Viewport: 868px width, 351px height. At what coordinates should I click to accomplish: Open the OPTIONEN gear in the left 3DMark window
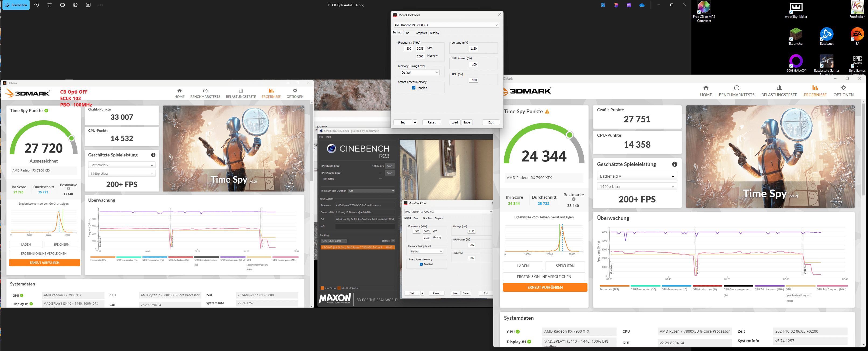[x=295, y=93]
